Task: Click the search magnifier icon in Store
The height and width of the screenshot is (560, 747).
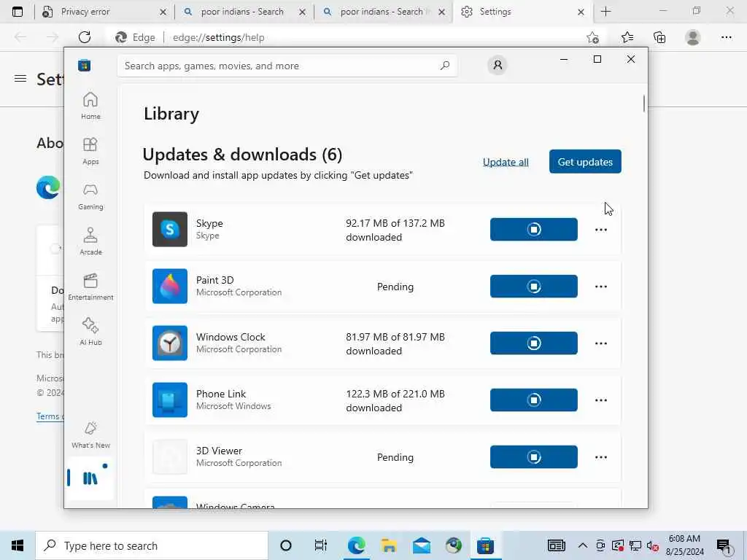Action: 444,66
